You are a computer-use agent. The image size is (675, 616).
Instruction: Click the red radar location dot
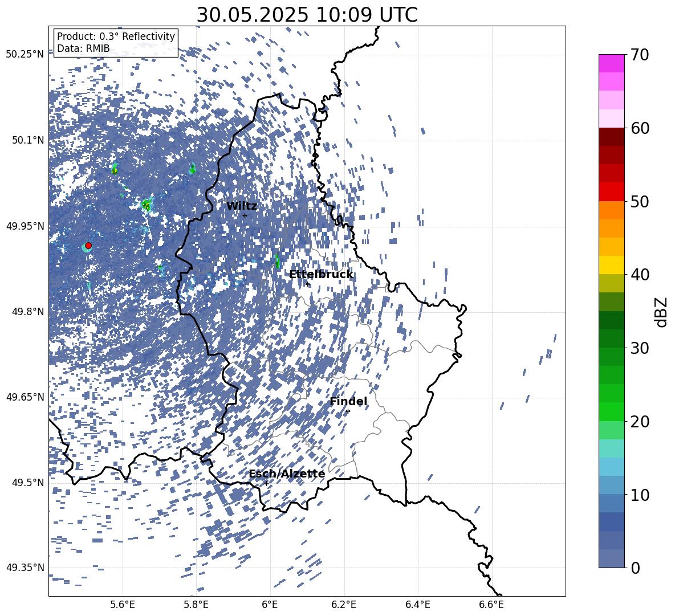click(88, 246)
